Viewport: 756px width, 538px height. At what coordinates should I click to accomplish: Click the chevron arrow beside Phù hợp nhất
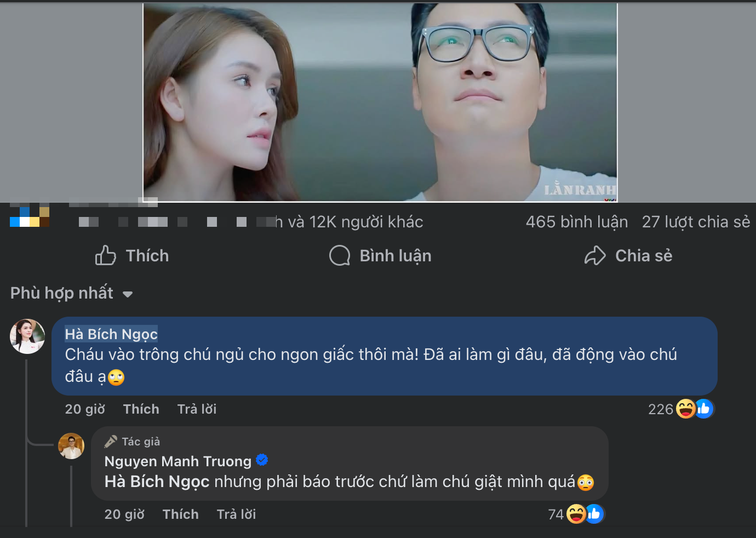pyautogui.click(x=128, y=294)
